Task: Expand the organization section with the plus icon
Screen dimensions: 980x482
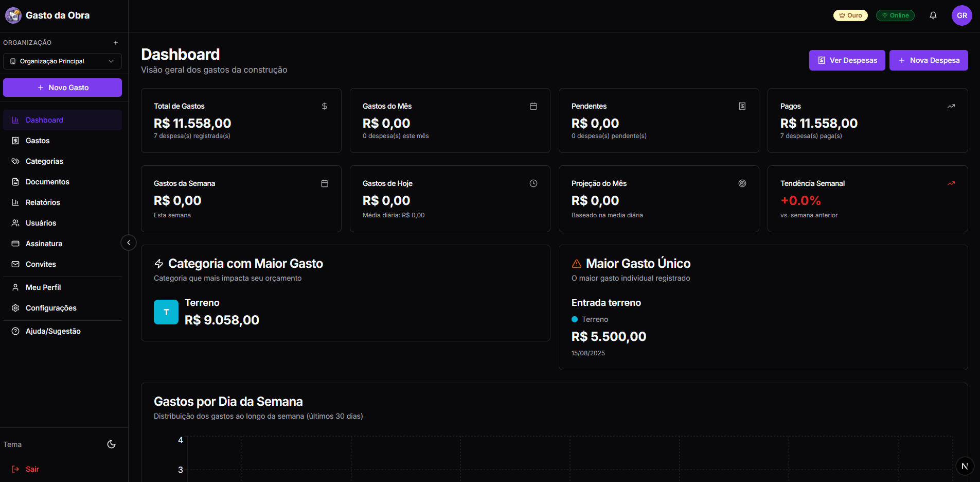Action: click(115, 42)
